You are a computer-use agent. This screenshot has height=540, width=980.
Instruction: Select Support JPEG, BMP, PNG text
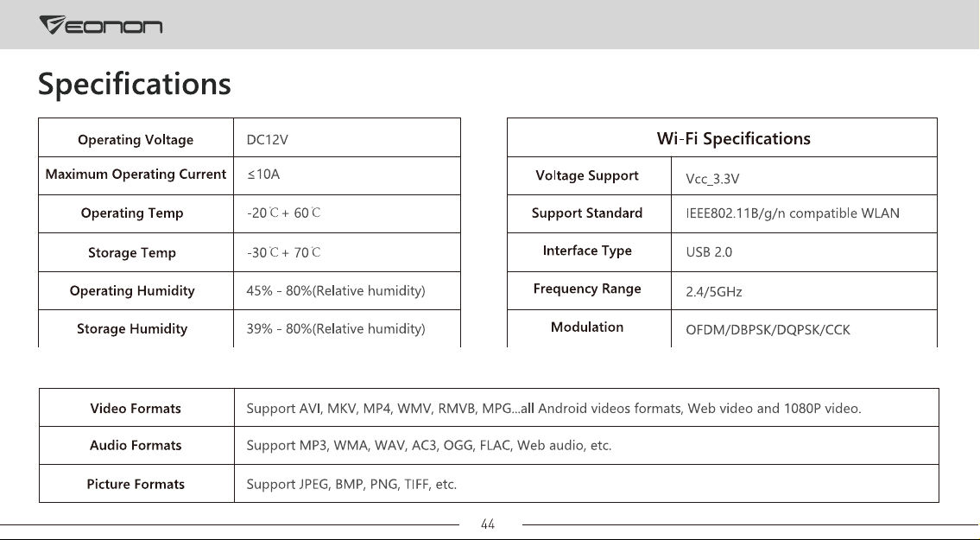[351, 485]
